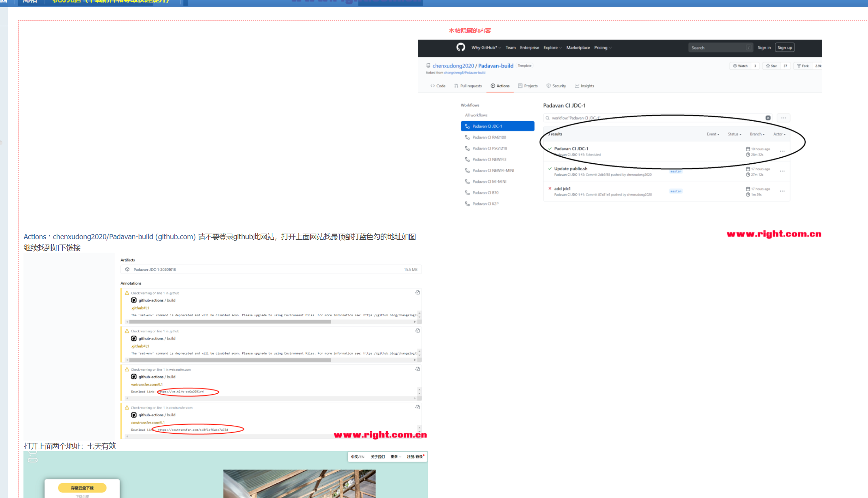Click the Sign up button

coord(785,48)
